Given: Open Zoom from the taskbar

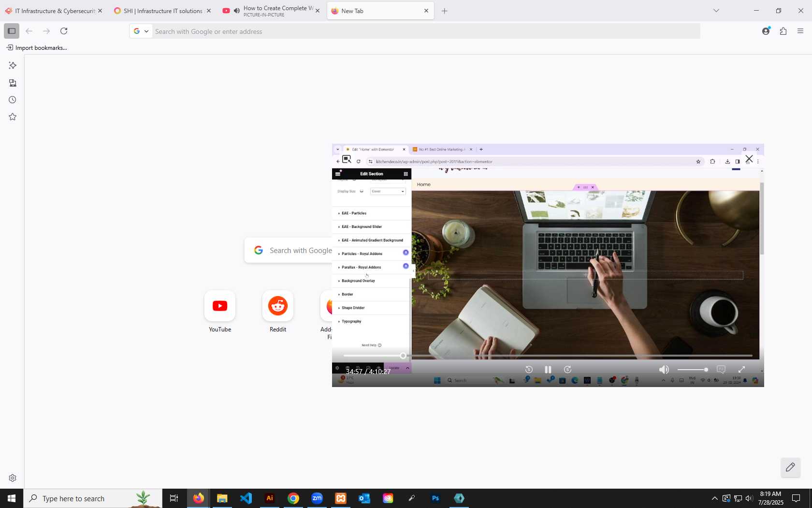Looking at the screenshot, I should (x=317, y=498).
